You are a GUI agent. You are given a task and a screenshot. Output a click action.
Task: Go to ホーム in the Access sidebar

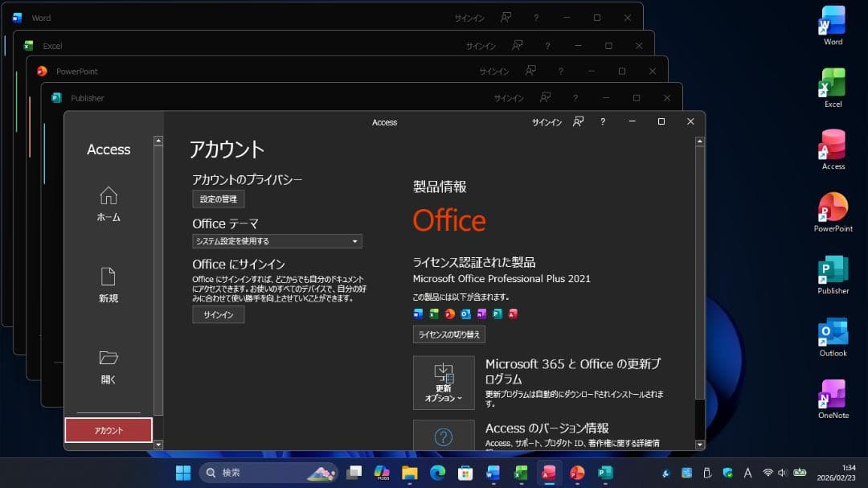point(108,204)
